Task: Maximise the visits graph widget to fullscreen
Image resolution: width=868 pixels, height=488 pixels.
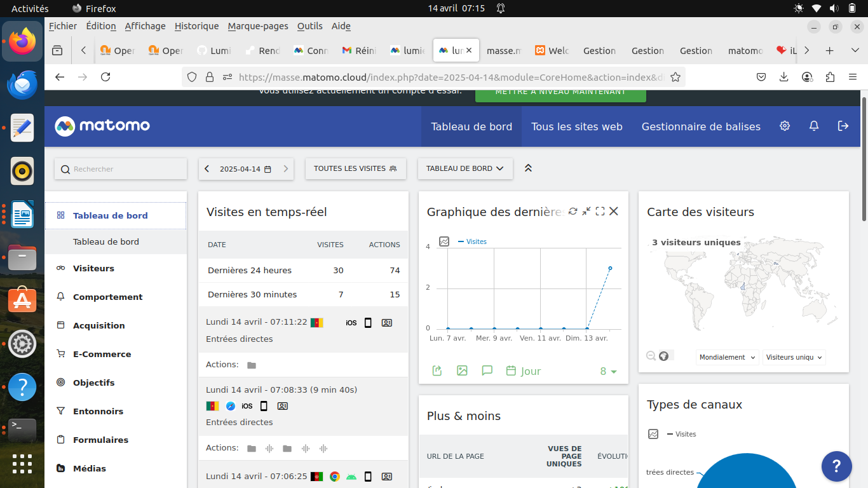Action: [600, 212]
